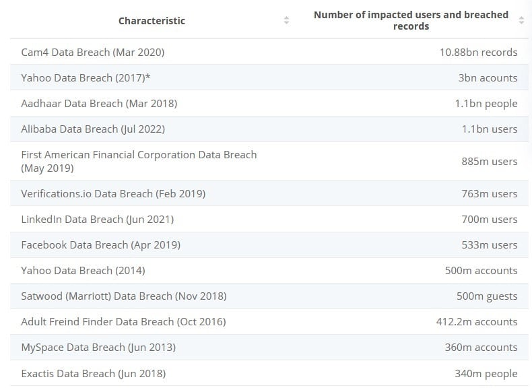Select '700m users' value

click(x=490, y=220)
